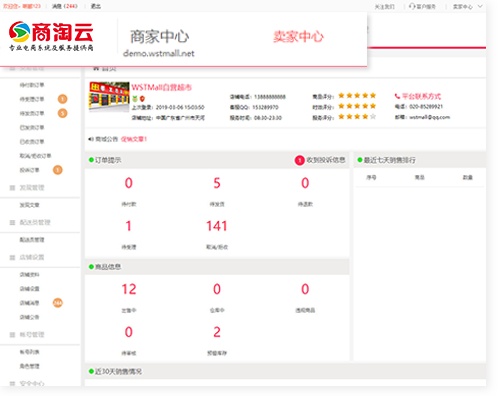Click the headset icon beside 客户服务
Viewport: 500px width, 396px height.
(x=412, y=6)
